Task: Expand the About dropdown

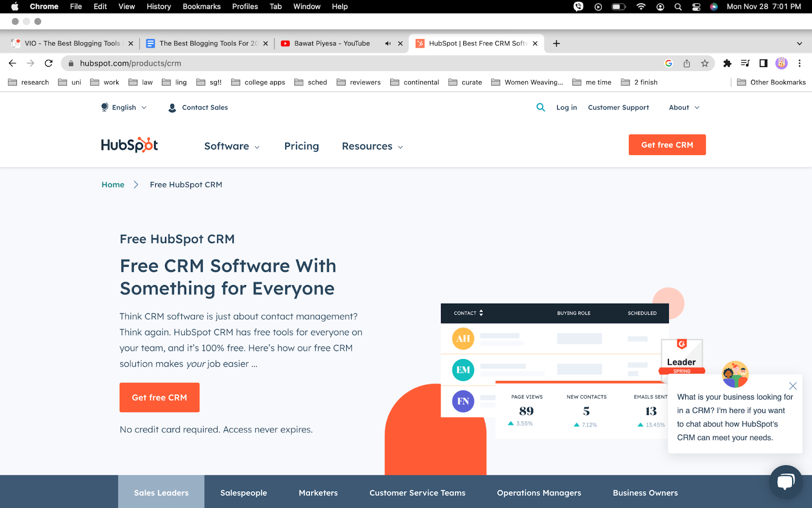Action: point(684,107)
